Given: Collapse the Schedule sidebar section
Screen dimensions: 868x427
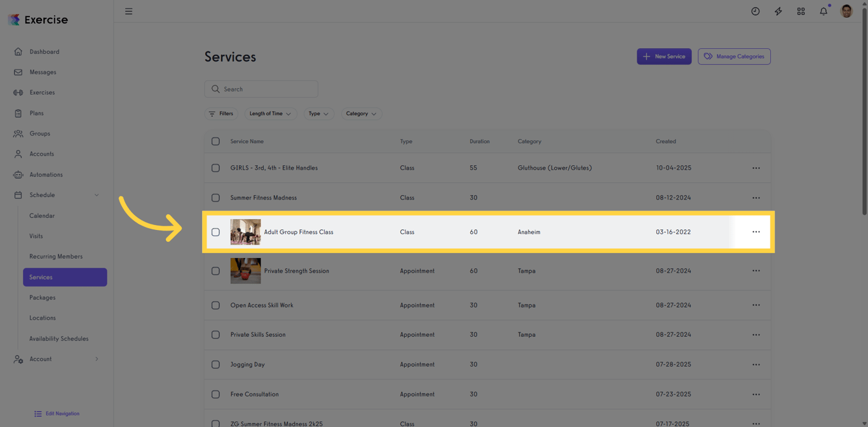Looking at the screenshot, I should 97,195.
